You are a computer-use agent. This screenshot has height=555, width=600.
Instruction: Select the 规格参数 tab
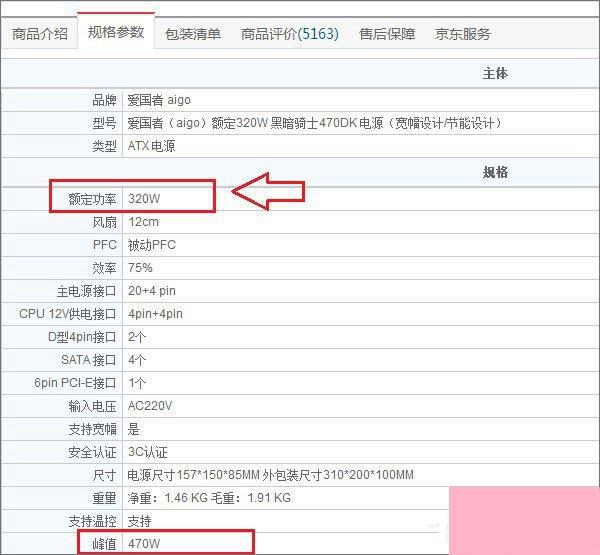point(116,32)
